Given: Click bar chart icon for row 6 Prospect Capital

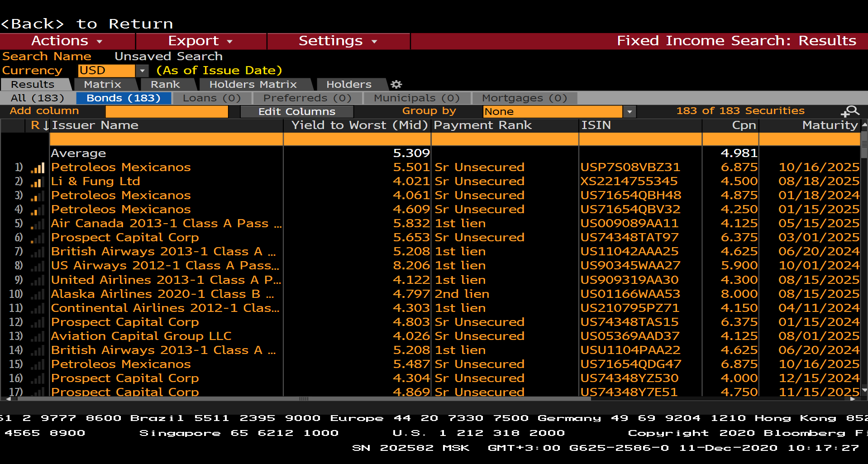Looking at the screenshot, I should pos(38,238).
